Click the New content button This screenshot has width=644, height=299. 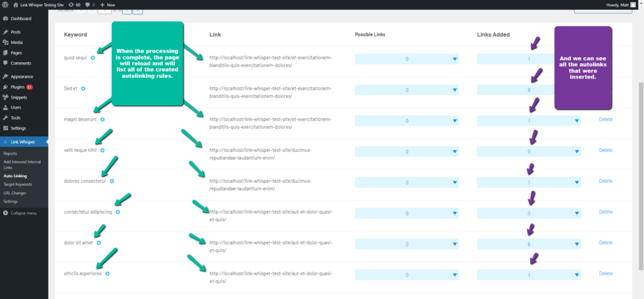[108, 5]
